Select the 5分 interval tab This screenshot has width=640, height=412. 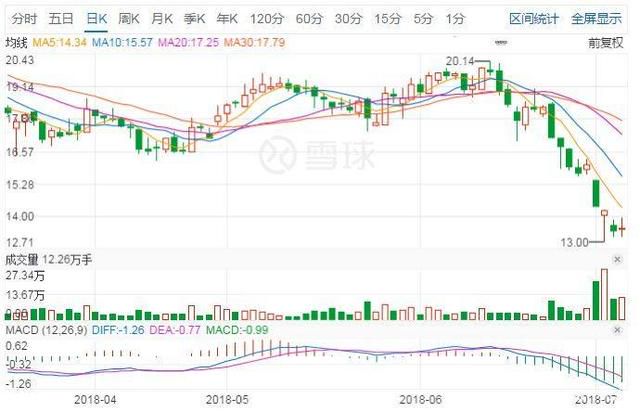[423, 18]
